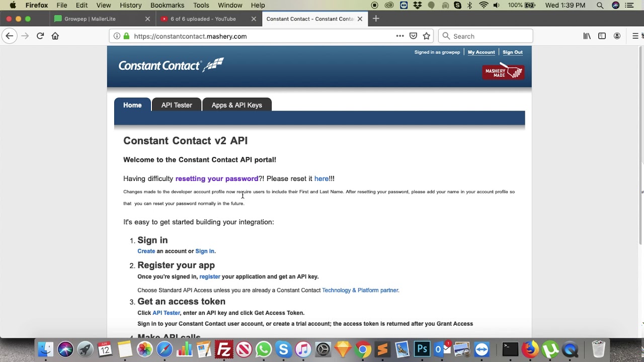
Task: Click the My Account link
Action: click(x=481, y=52)
